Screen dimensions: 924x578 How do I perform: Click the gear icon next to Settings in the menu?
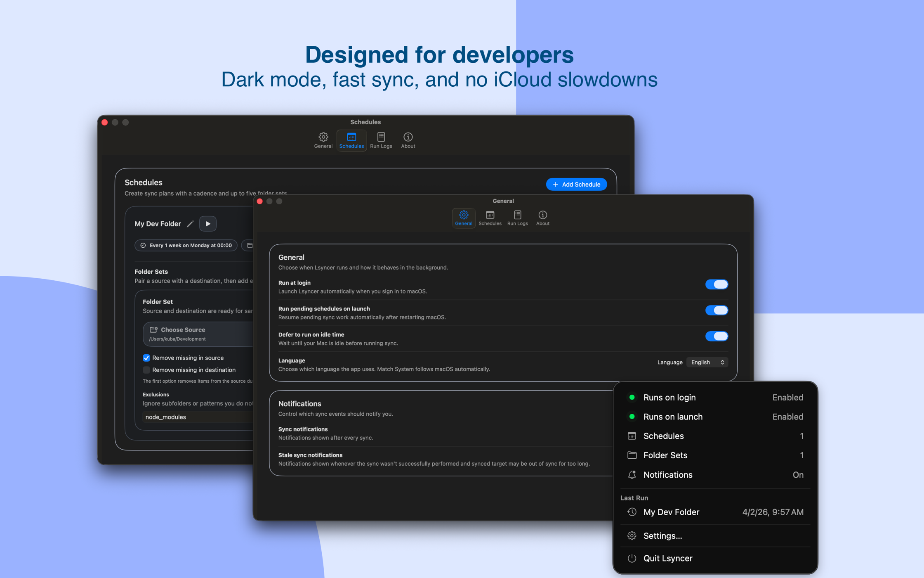(632, 535)
